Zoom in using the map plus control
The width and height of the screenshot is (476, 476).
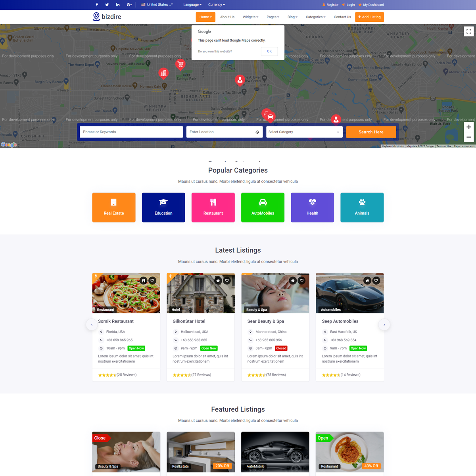469,127
